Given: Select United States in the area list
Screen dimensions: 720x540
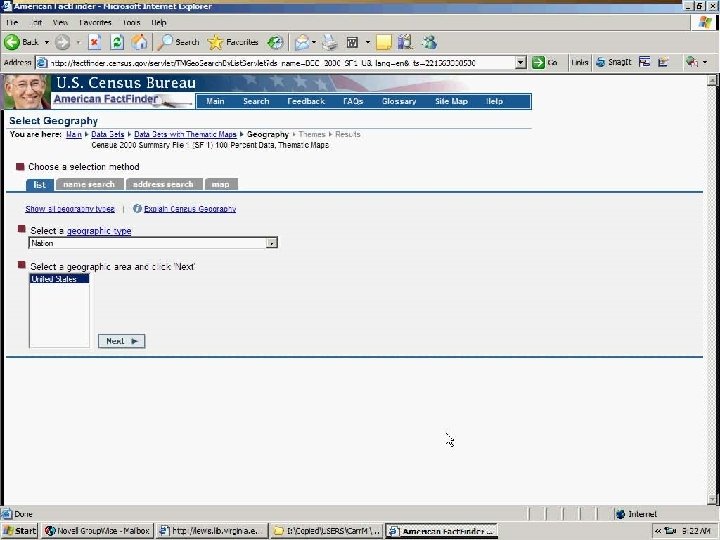Looking at the screenshot, I should [59, 279].
